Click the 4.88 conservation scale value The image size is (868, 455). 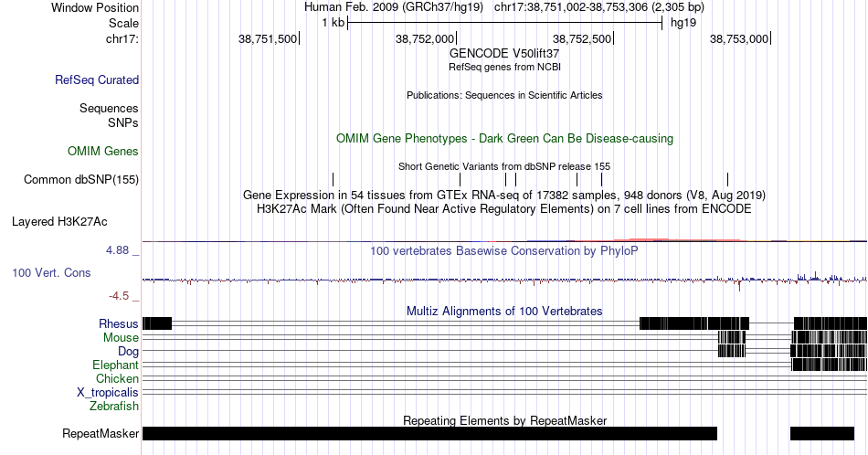[117, 250]
